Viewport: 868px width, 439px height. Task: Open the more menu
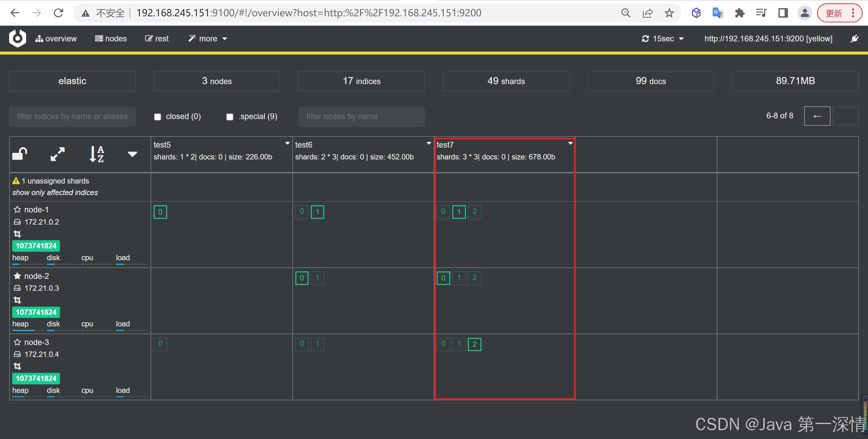point(208,39)
